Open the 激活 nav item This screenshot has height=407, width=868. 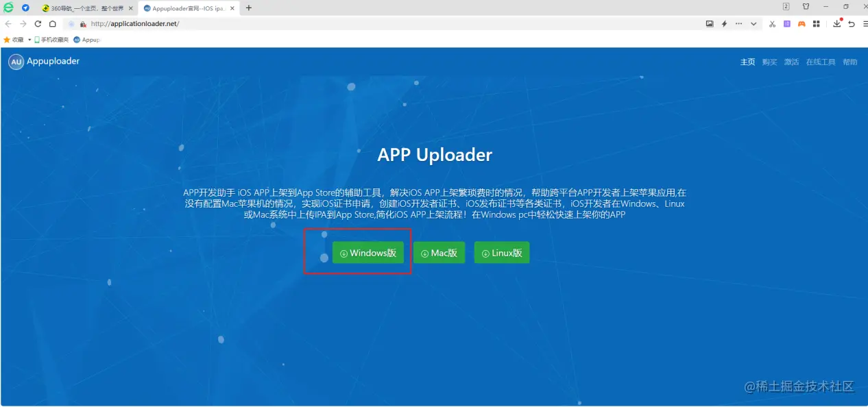click(791, 62)
